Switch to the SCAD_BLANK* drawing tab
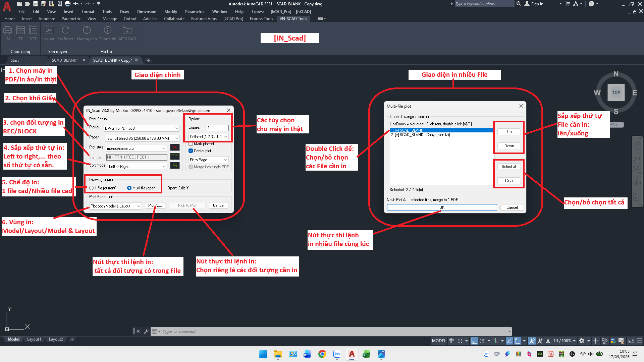This screenshot has height=362, width=644. [65, 60]
